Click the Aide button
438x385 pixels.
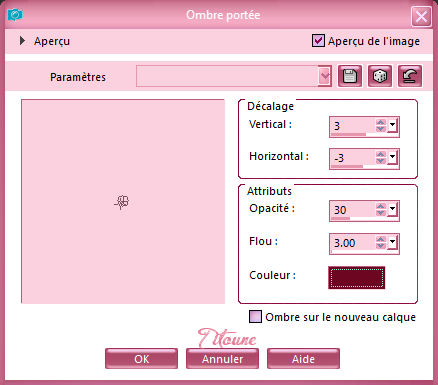coord(303,359)
